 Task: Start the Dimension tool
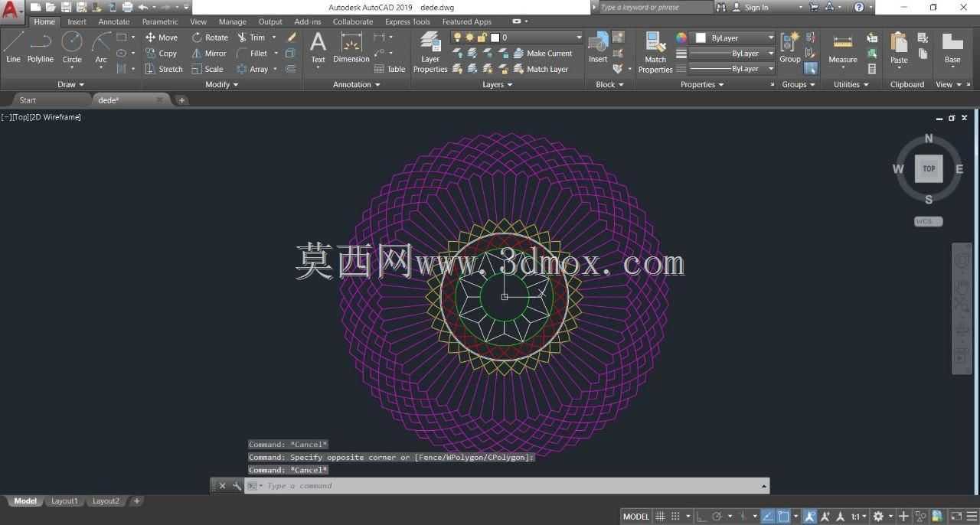pyautogui.click(x=351, y=47)
